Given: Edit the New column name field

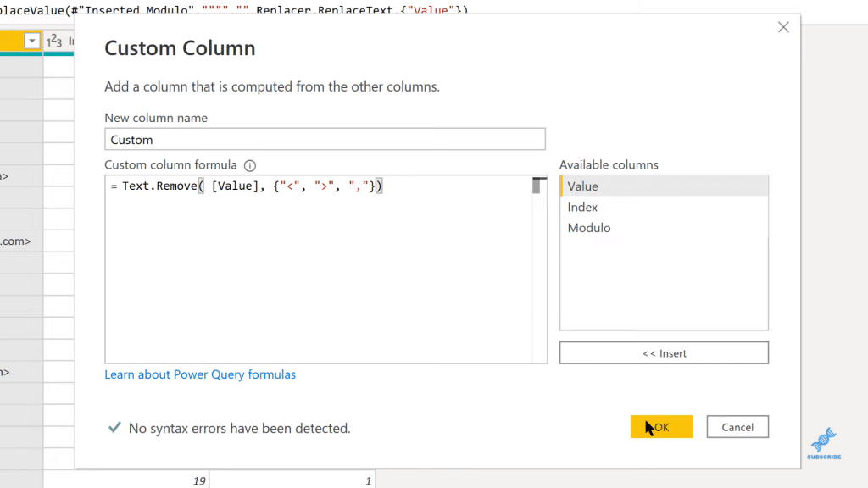Looking at the screenshot, I should (325, 140).
